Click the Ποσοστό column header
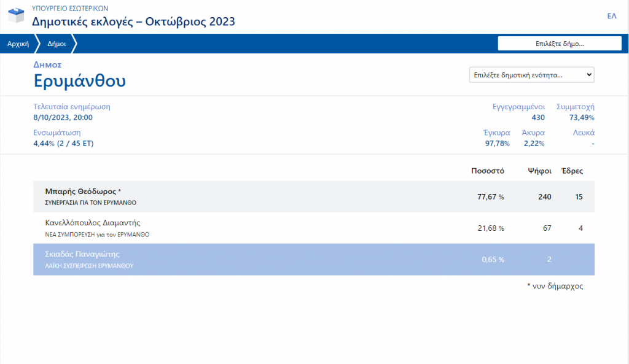The width and height of the screenshot is (629, 364). (487, 171)
